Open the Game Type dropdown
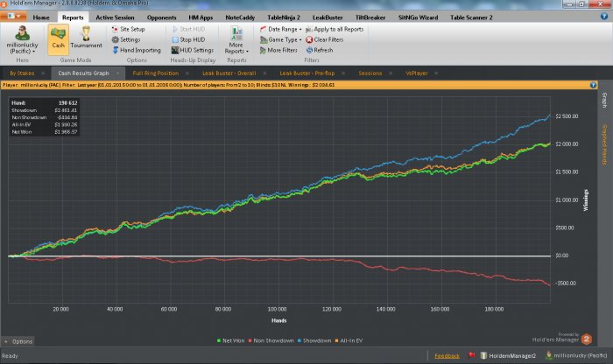 click(283, 39)
